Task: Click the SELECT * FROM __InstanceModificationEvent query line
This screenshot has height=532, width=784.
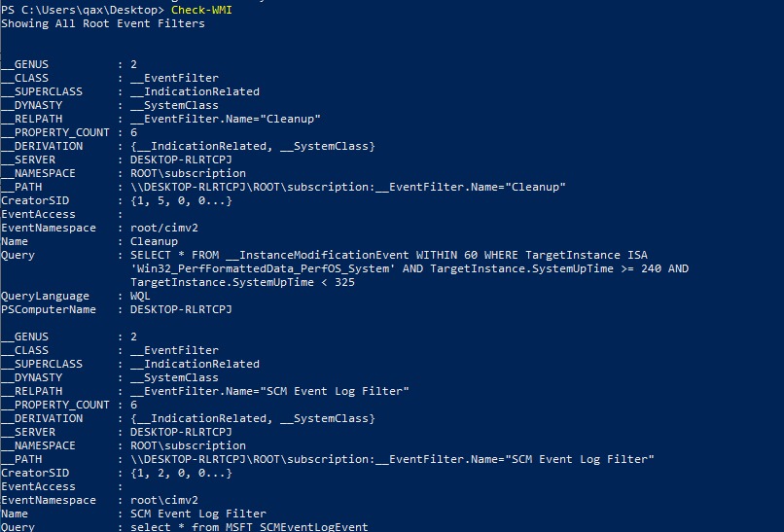Action: [x=389, y=255]
